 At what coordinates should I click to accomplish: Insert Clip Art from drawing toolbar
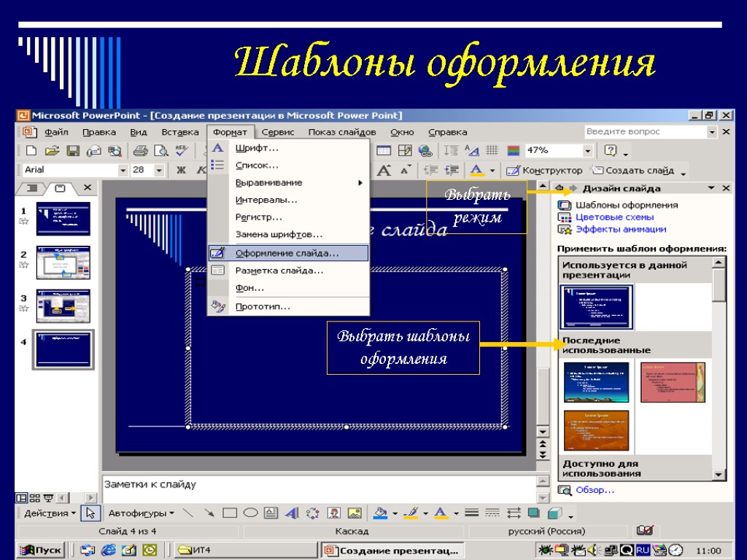coord(333,513)
